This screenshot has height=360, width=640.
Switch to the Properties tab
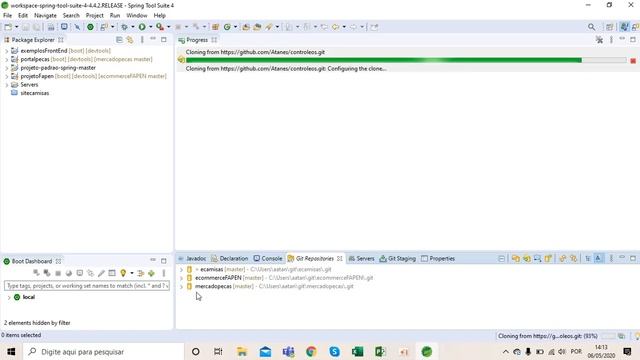[438, 258]
